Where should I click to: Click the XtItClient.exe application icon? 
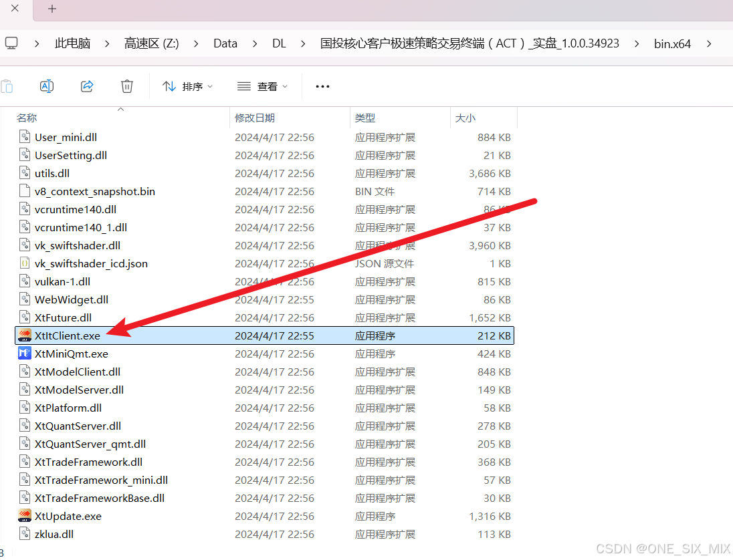[x=24, y=335]
